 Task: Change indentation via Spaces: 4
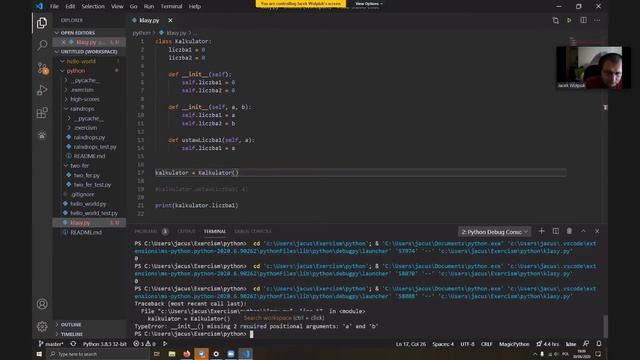pyautogui.click(x=443, y=344)
